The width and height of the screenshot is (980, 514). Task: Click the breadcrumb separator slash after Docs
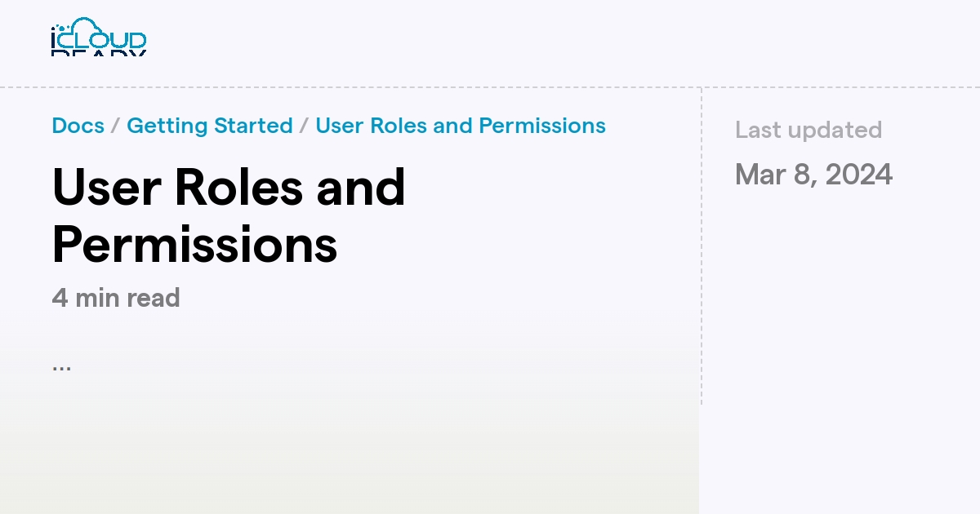[114, 126]
